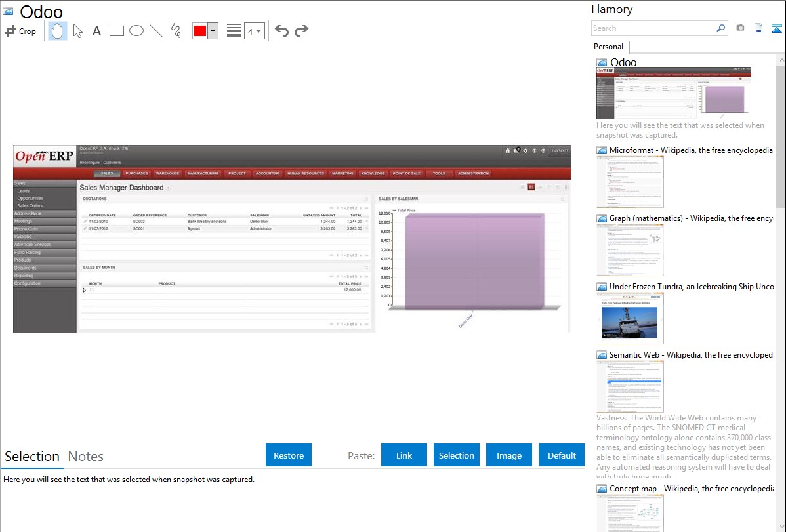Choose the arrow pointer tool

point(77,31)
